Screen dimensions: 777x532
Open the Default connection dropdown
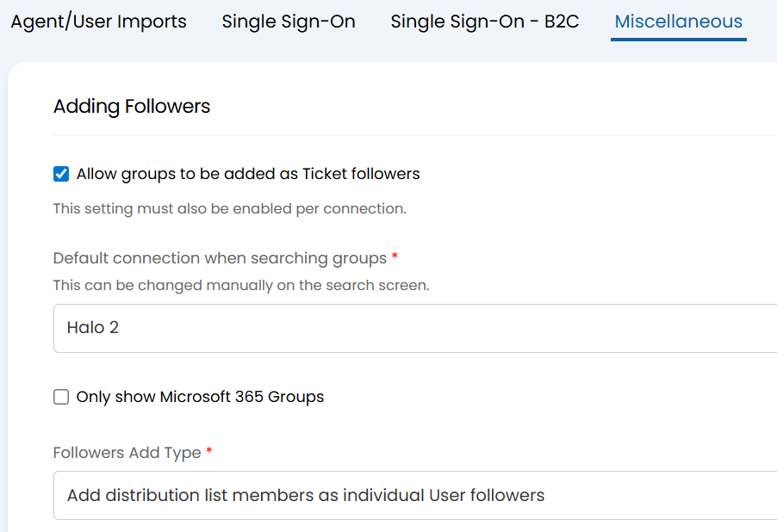[415, 328]
